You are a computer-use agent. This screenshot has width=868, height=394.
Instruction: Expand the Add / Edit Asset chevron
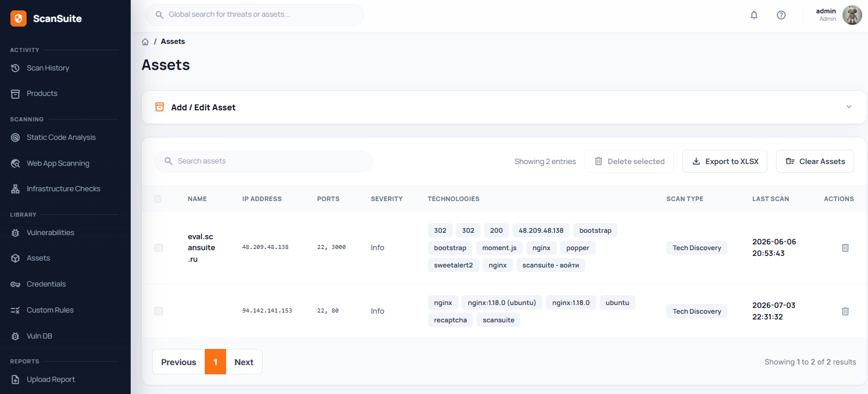pos(849,107)
